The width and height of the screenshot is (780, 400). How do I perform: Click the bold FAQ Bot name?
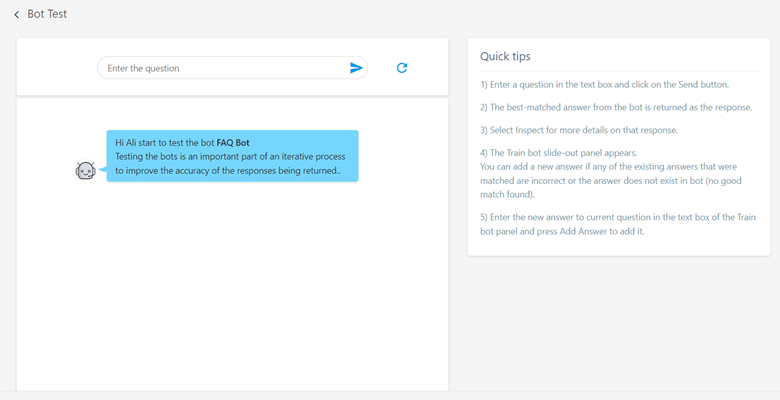233,143
